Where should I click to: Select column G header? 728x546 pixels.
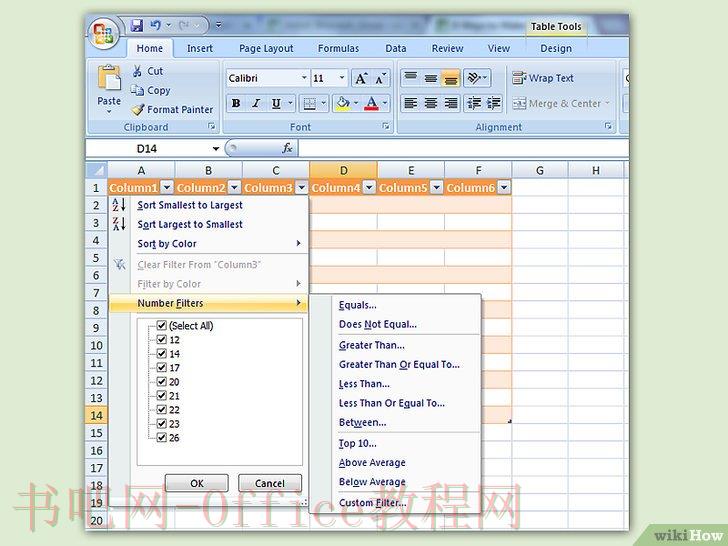[x=540, y=170]
